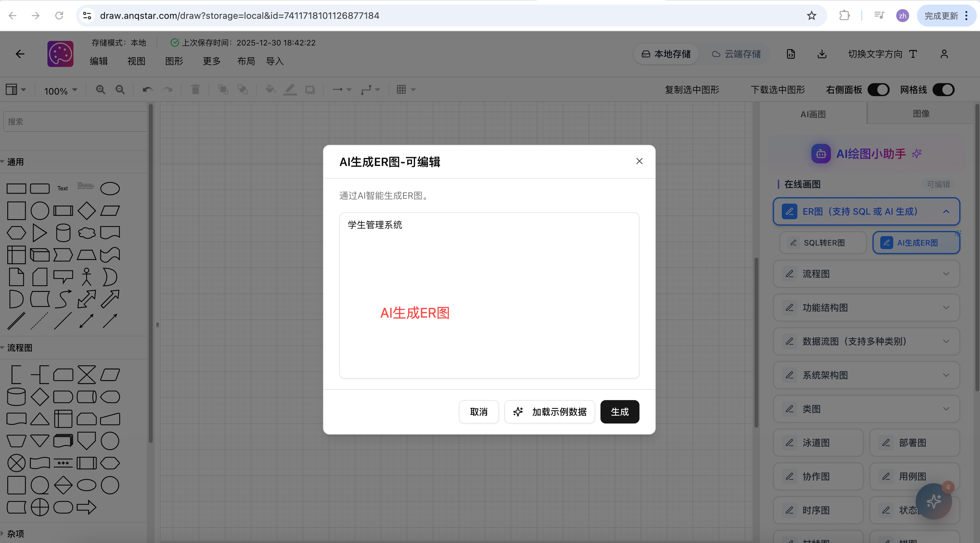
Task: Click the 生成 button in dialog
Action: 619,412
